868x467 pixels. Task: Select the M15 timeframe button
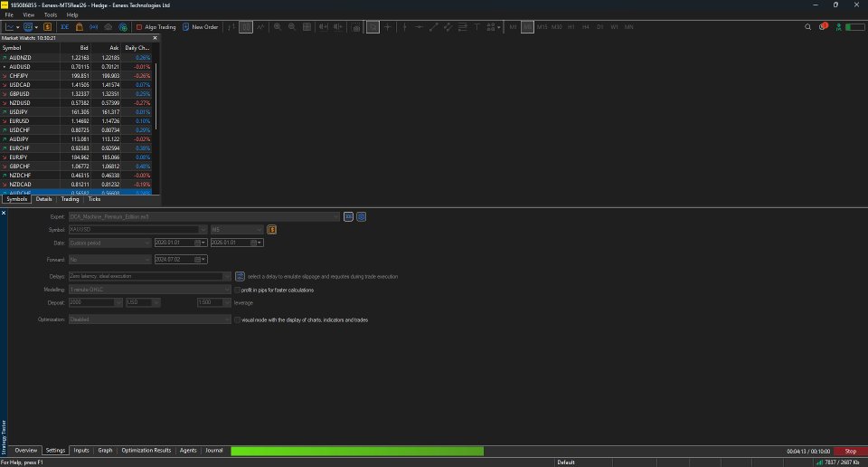pyautogui.click(x=542, y=26)
